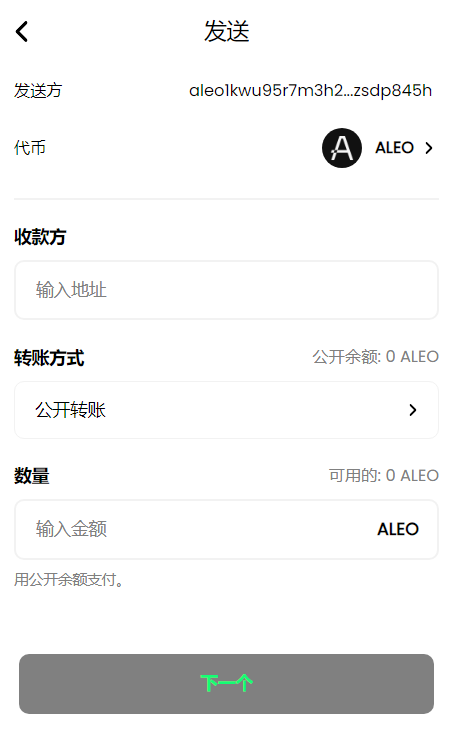Viewport: 456px width, 736px height.
Task: Click the 转账方式 transfer method heading
Action: [x=49, y=358]
